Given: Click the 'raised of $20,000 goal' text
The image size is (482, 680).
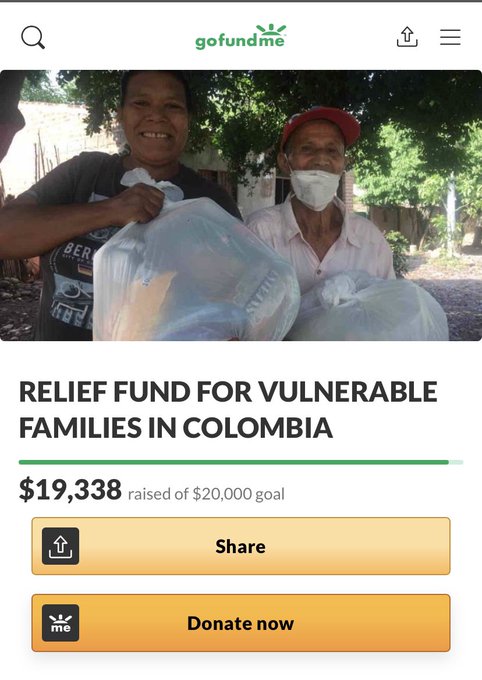Looking at the screenshot, I should pos(207,494).
